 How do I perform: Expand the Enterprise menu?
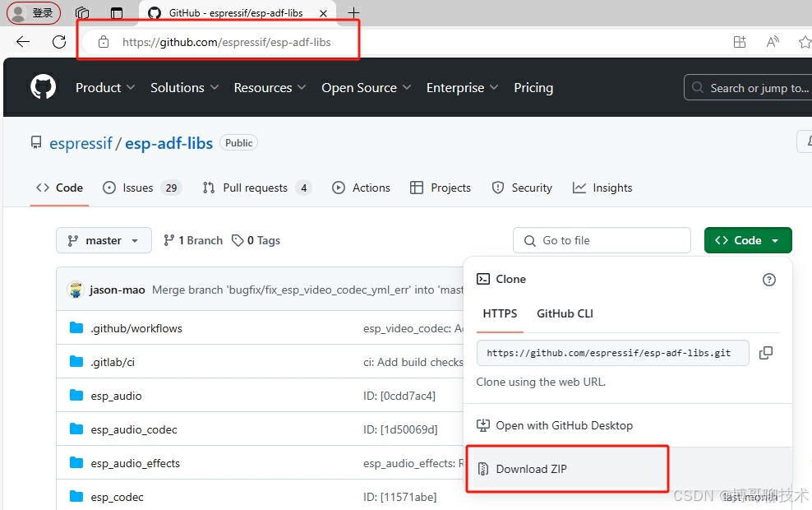(x=462, y=87)
